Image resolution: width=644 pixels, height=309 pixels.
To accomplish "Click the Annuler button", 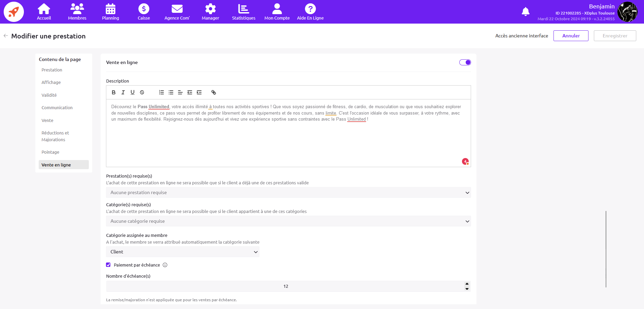I will 571,36.
